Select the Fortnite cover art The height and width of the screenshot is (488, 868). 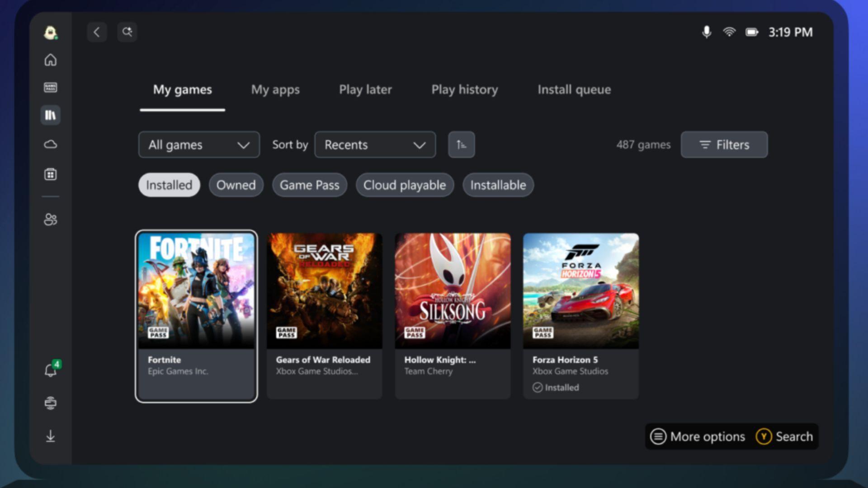(x=196, y=291)
